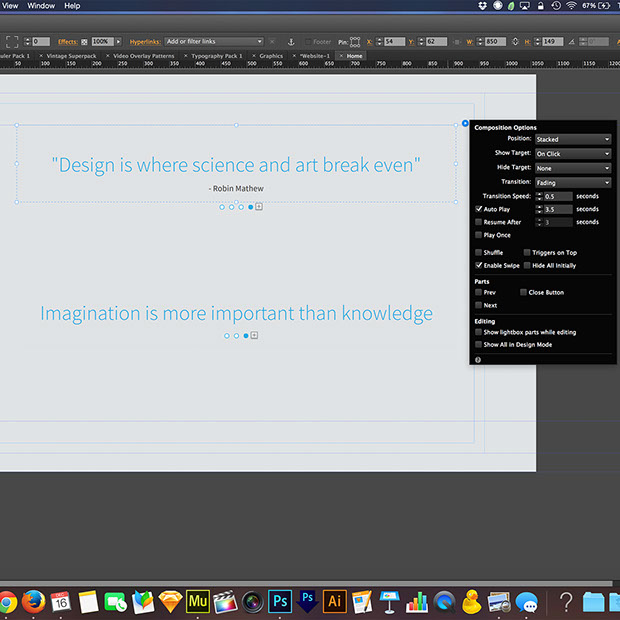Click the Hyperlinks label in toolbar
The image size is (620, 620).
[x=145, y=42]
